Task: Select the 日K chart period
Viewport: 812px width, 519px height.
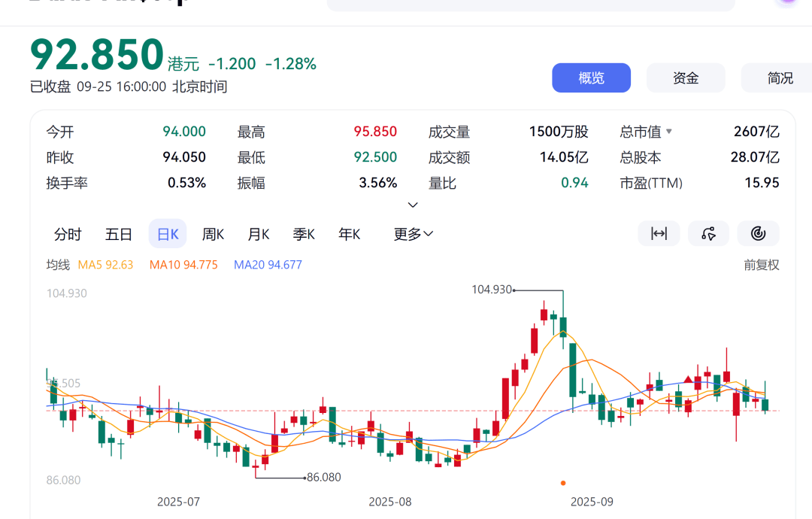Action: tap(168, 234)
